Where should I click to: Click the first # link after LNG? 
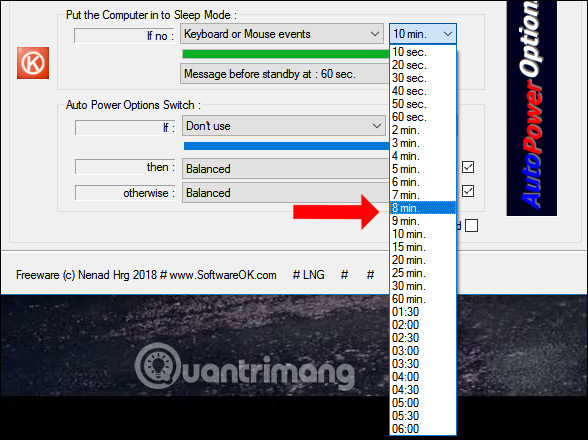click(x=344, y=275)
